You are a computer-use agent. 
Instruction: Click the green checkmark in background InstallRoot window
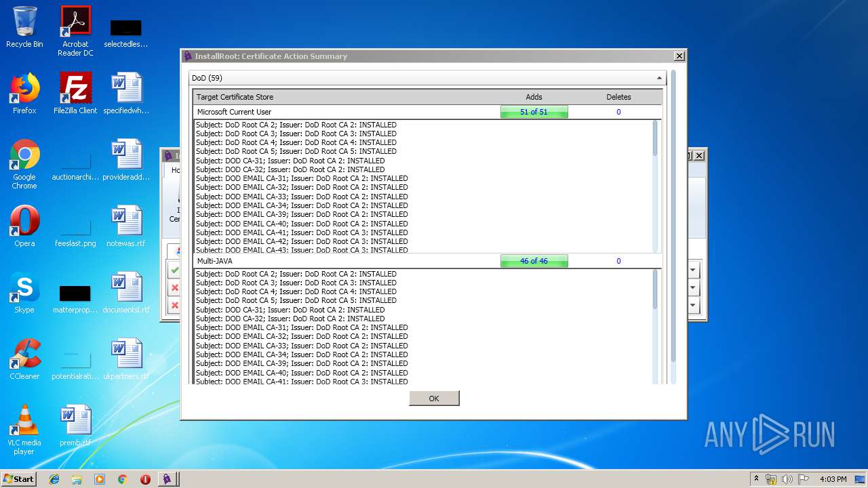[174, 270]
